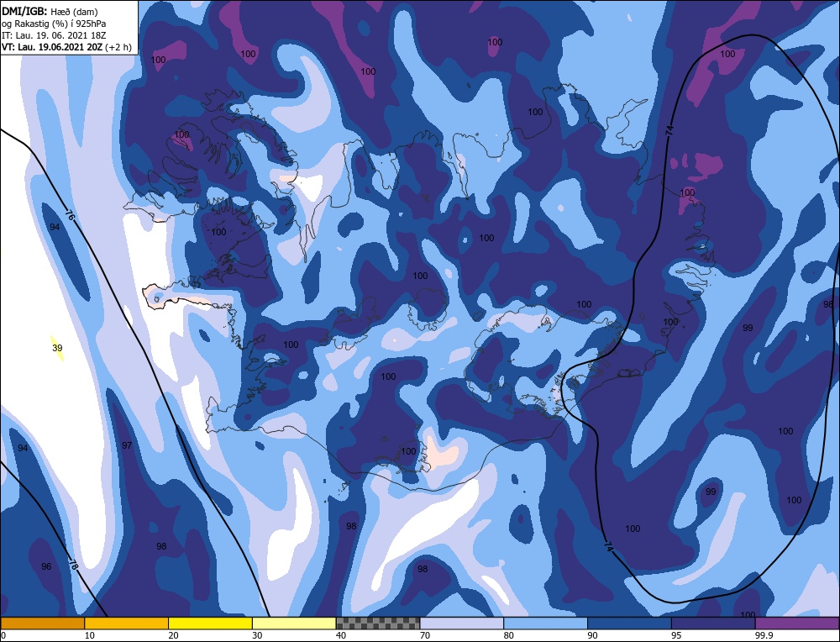The width and height of the screenshot is (840, 642).
Task: Click the '80' legend scale number
Action: pos(509,635)
